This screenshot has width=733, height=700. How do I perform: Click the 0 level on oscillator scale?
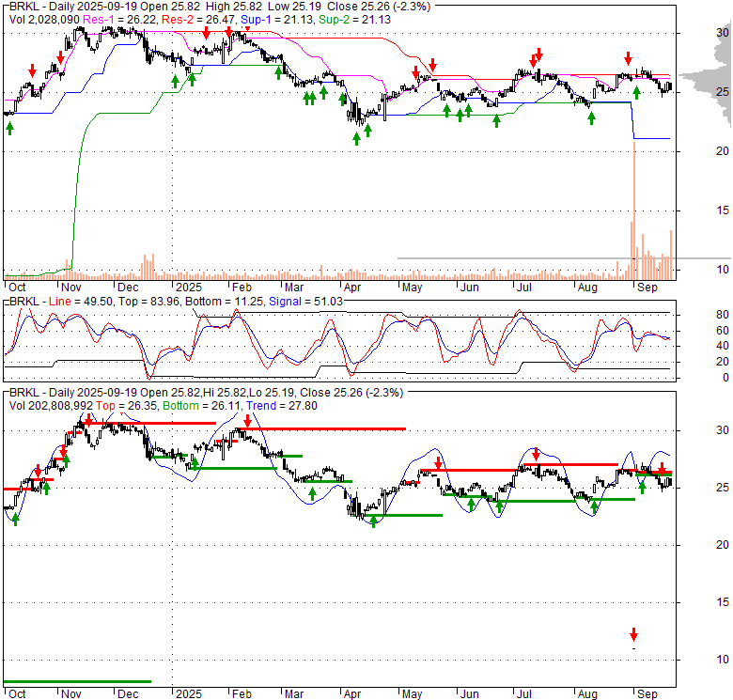(725, 377)
